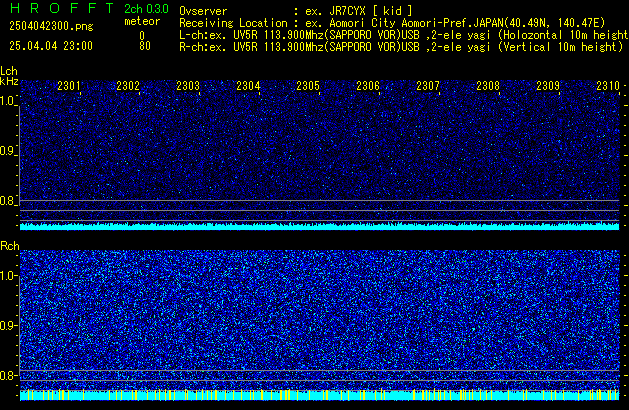Click the Rch channel label
This screenshot has height=410, width=629.
[x=10, y=246]
